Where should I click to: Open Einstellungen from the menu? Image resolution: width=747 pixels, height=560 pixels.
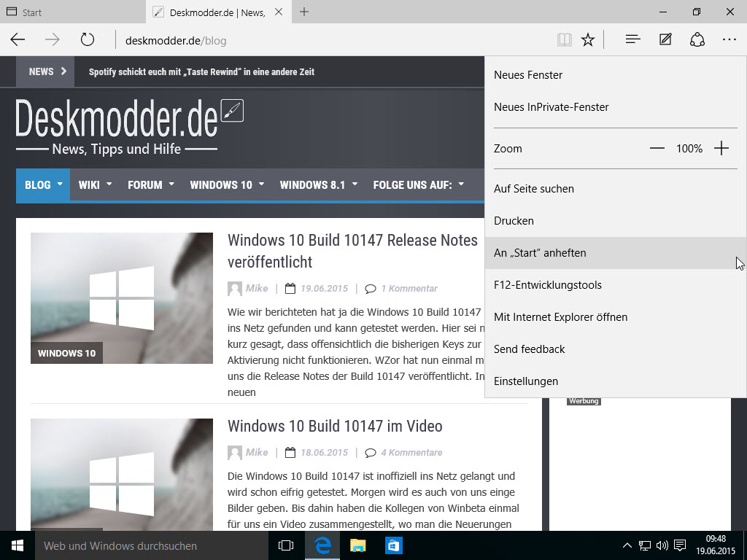click(x=615, y=381)
